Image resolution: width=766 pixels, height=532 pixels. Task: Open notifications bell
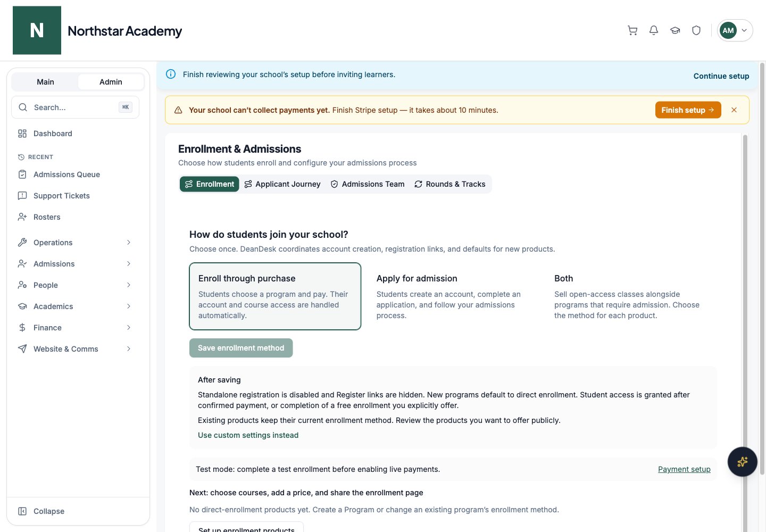[x=654, y=30]
